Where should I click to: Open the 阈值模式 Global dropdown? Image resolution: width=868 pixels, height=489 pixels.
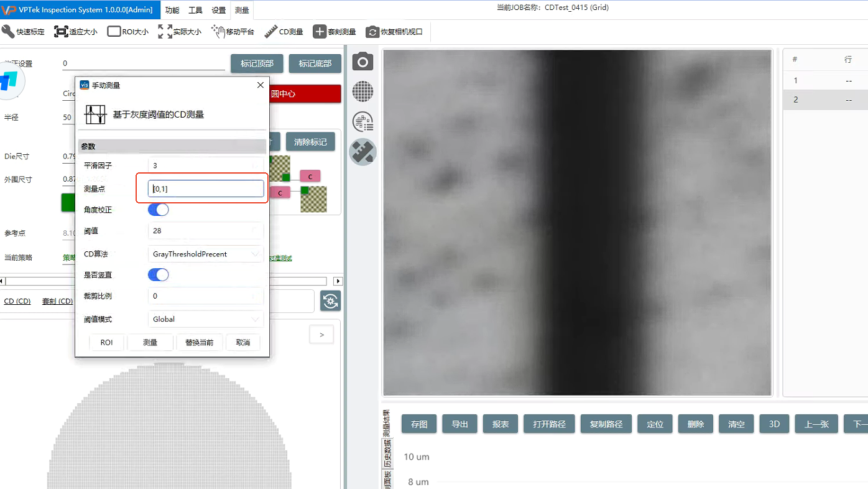tap(206, 319)
